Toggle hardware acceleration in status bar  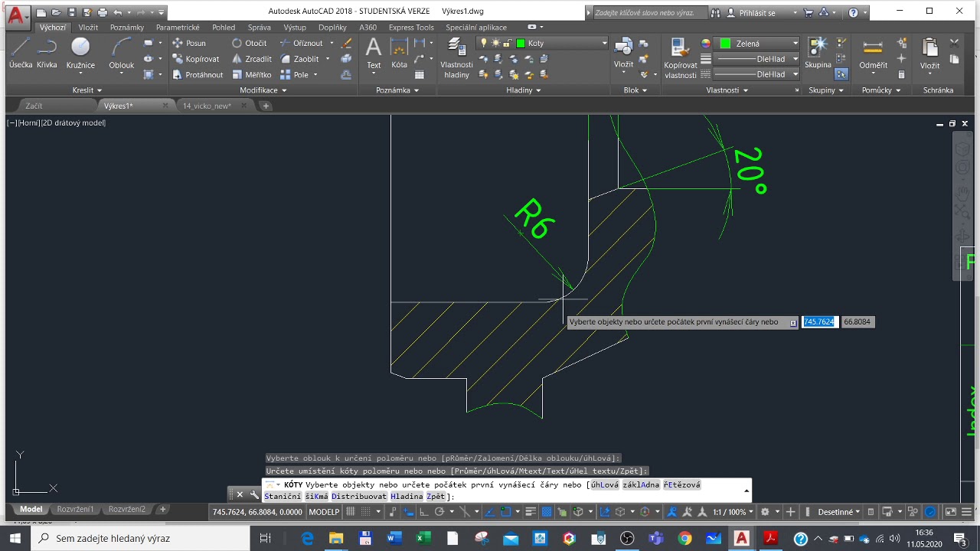[x=930, y=512]
